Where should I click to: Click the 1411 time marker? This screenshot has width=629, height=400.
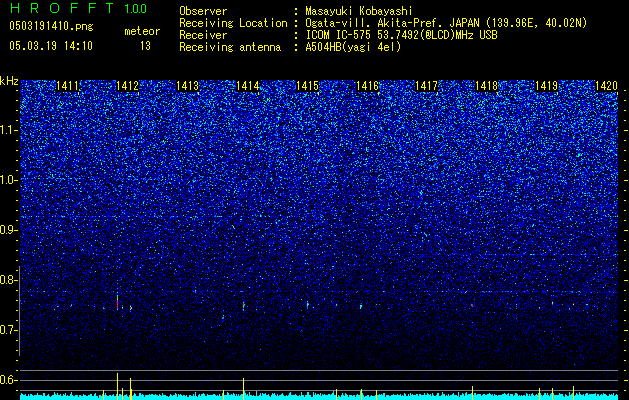click(67, 86)
